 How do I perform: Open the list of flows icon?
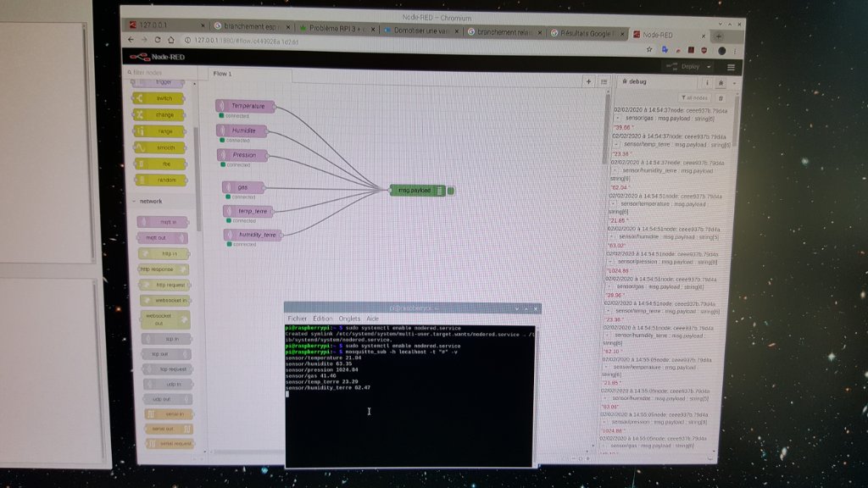coord(604,82)
